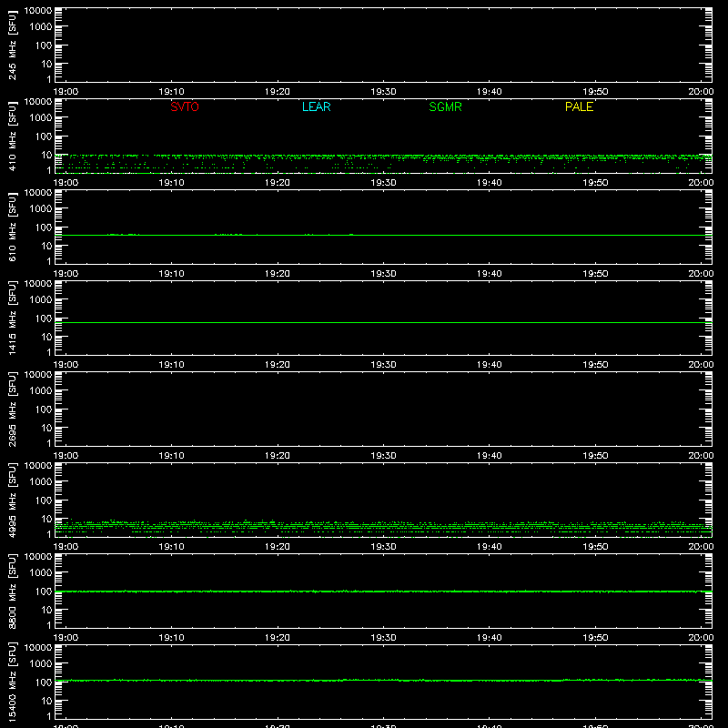
Task: Select the 2695 MHz [SFU] axis title
Action: click(x=12, y=409)
